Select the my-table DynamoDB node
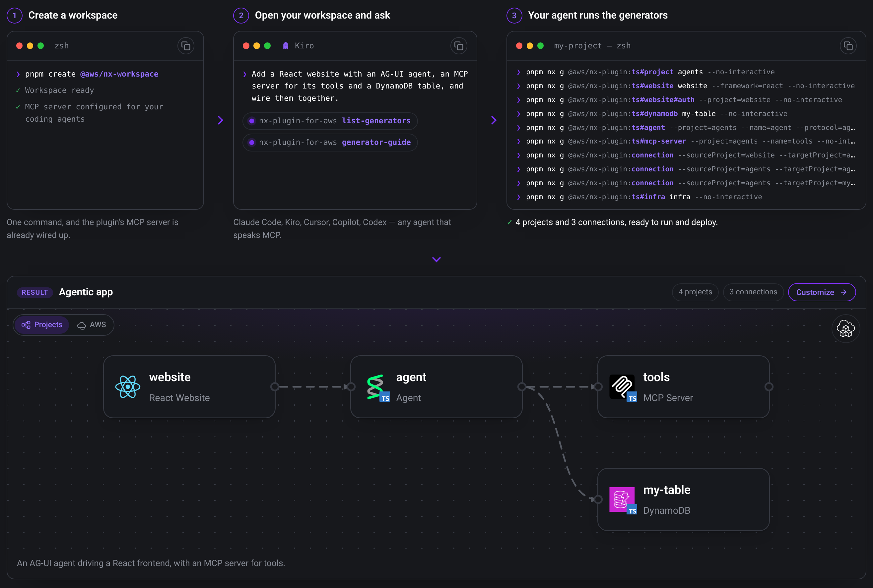This screenshot has height=588, width=873. [x=683, y=500]
